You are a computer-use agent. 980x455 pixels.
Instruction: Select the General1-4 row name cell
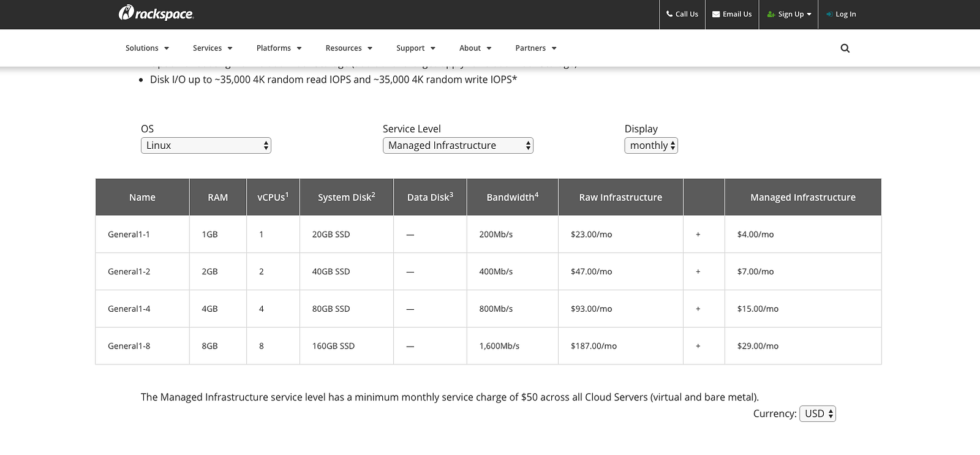click(x=129, y=309)
